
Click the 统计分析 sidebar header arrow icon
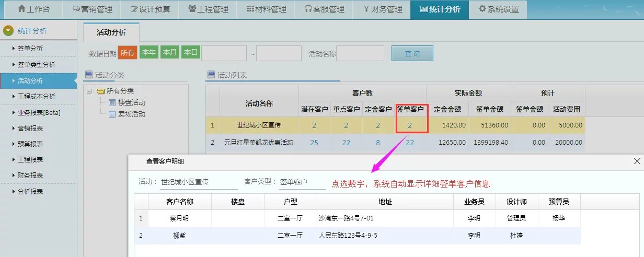pos(8,30)
